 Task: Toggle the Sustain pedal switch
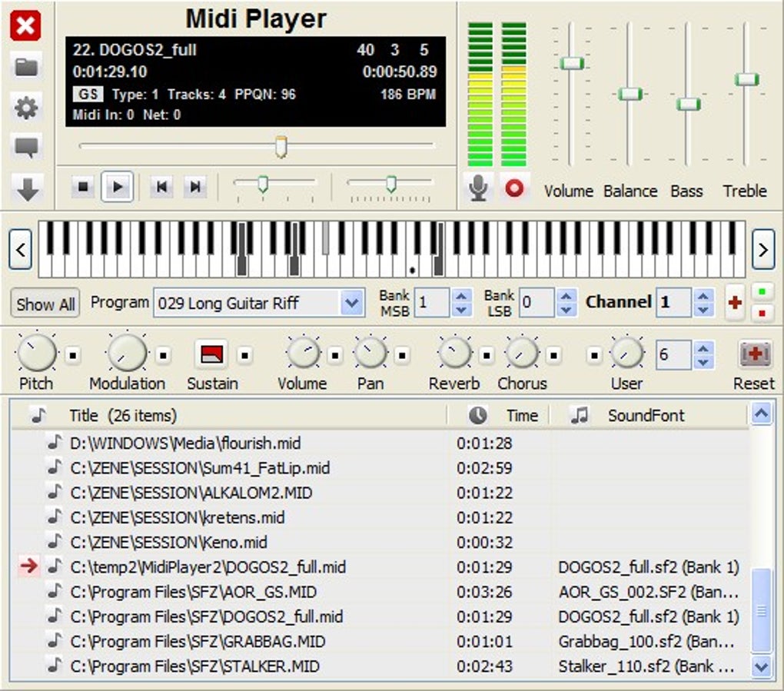pyautogui.click(x=211, y=354)
